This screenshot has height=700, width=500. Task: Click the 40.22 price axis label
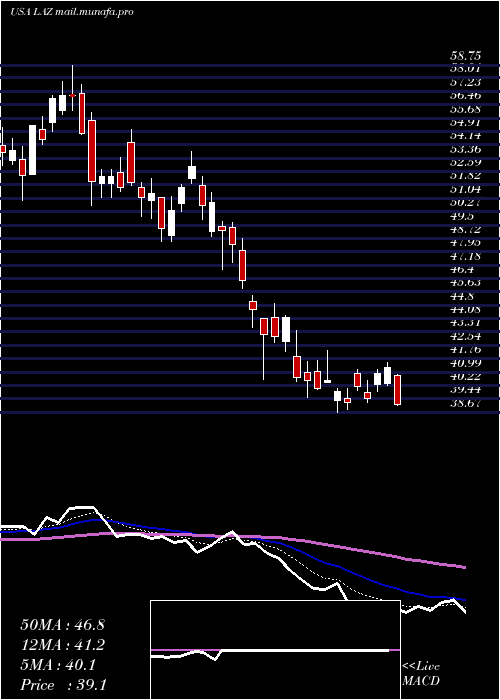point(465,377)
